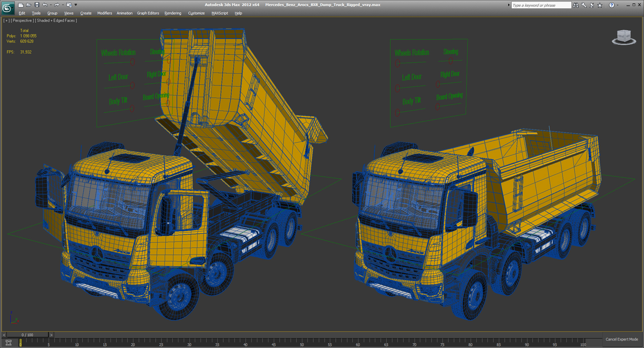Open the Edit menu

click(x=22, y=13)
